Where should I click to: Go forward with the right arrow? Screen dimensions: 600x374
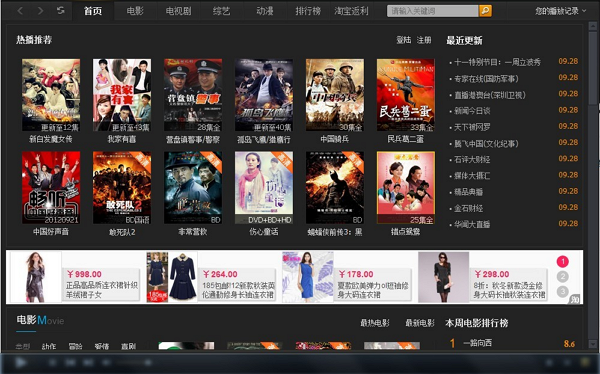(40, 11)
